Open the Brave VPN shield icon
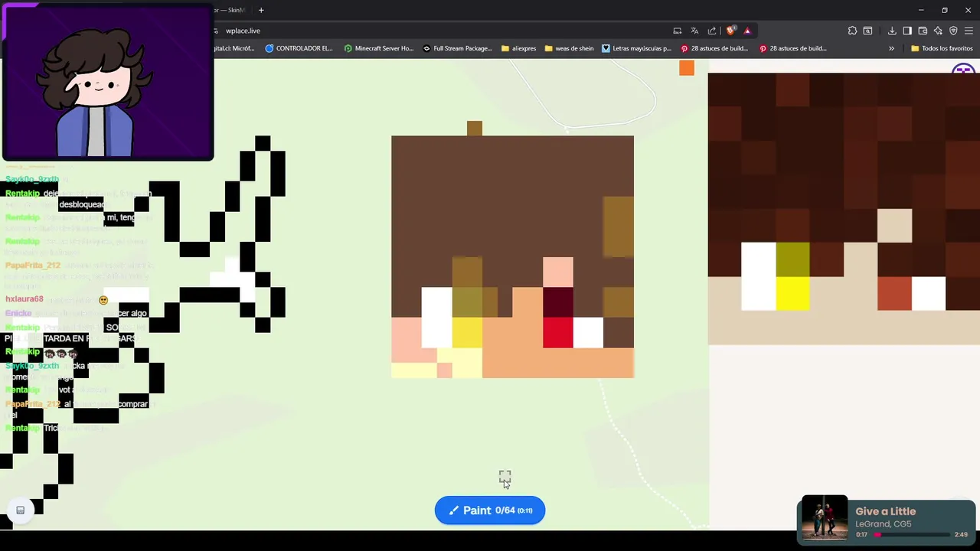The width and height of the screenshot is (980, 551). (x=953, y=31)
